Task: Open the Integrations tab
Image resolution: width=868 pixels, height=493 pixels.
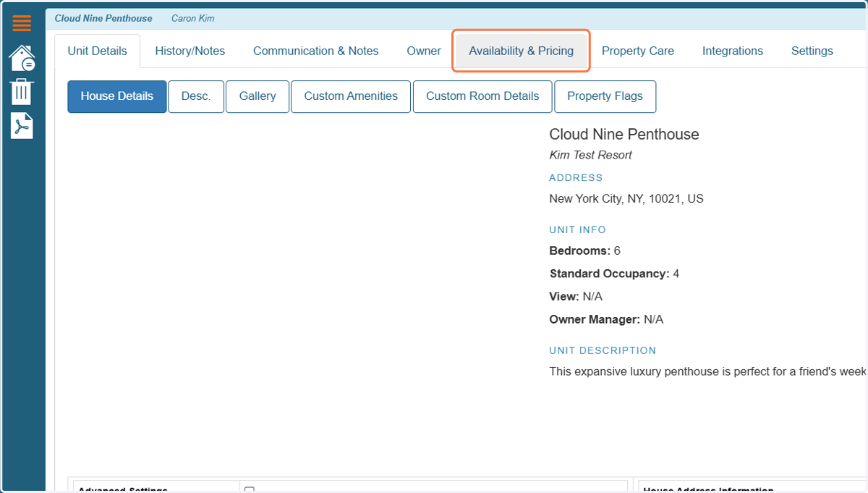Action: click(x=733, y=51)
